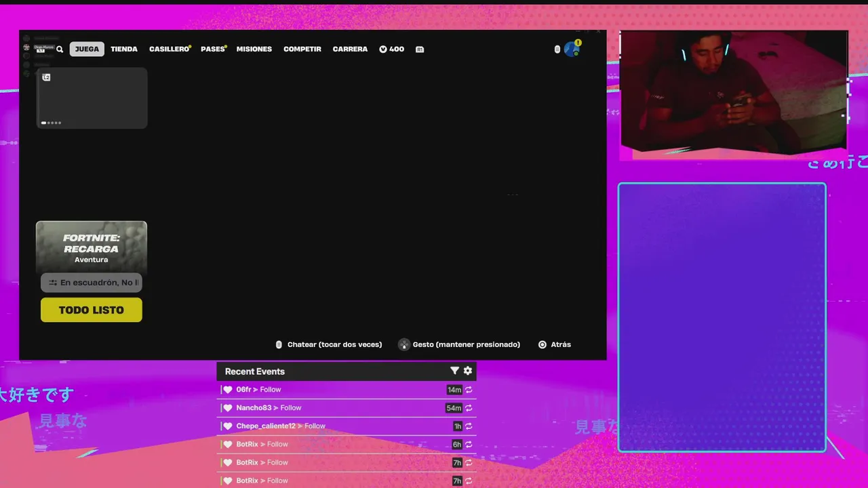The height and width of the screenshot is (488, 868).
Task: Open the news carousel card
Action: point(92,98)
